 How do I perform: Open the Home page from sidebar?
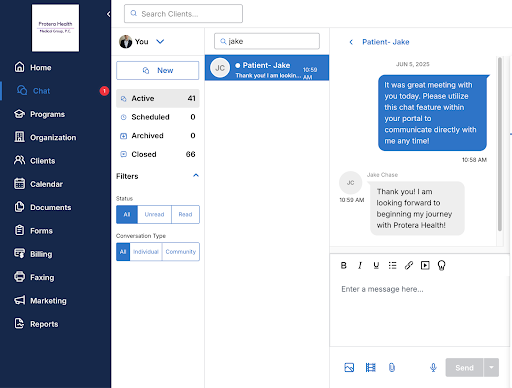click(x=33, y=67)
